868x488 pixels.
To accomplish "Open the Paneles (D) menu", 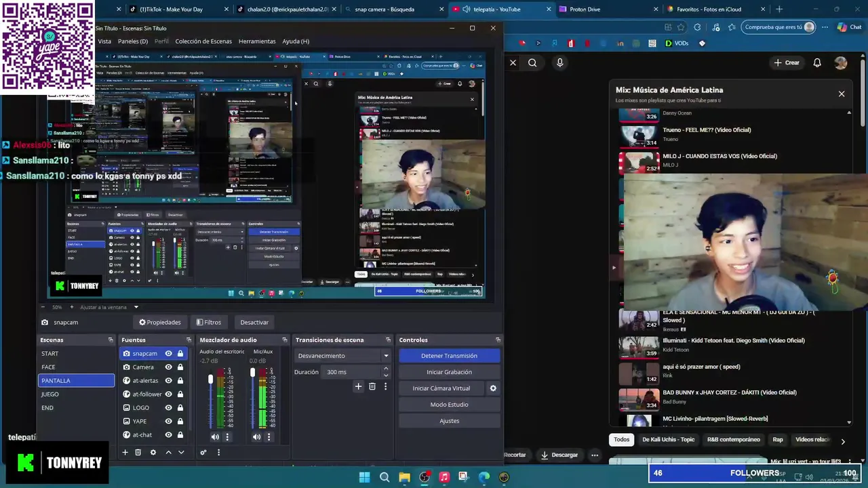I will click(x=132, y=41).
